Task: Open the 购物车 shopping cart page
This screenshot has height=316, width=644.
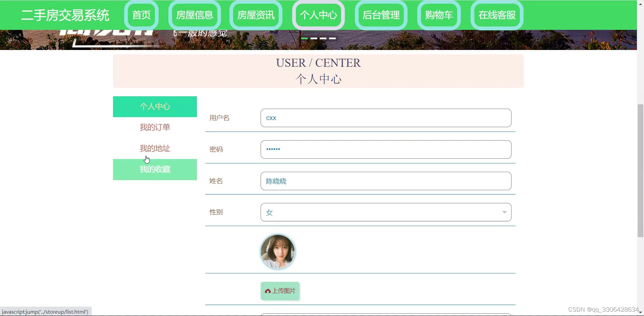Action: coord(439,15)
